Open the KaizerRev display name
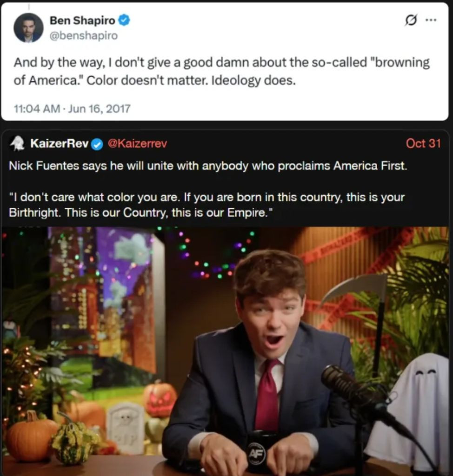This screenshot has width=453, height=476. (x=60, y=143)
